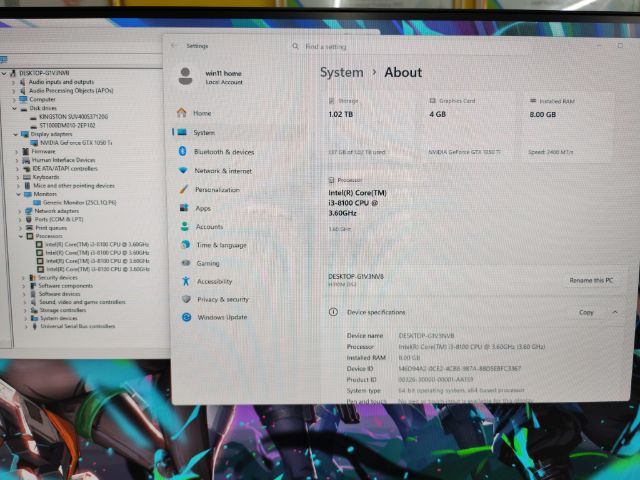
Task: Click the search magnifier icon in Settings
Action: pos(295,46)
